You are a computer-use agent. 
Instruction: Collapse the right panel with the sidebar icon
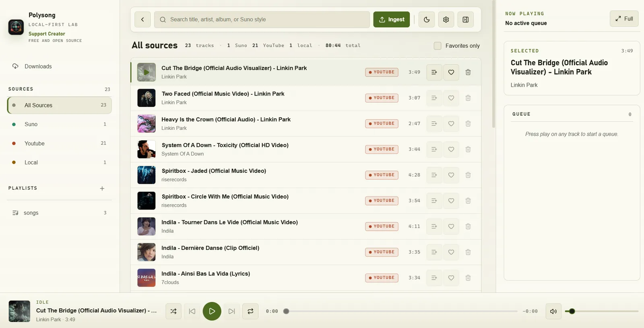coord(465,19)
